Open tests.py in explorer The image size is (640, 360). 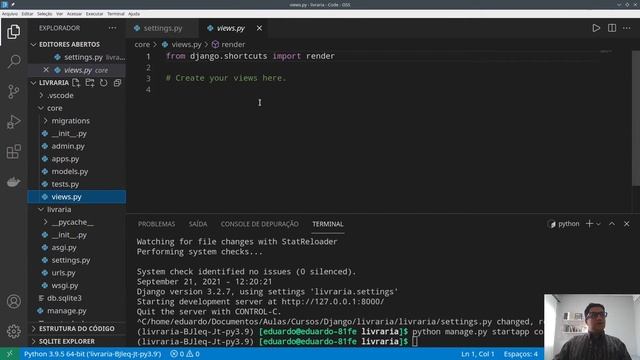click(65, 184)
